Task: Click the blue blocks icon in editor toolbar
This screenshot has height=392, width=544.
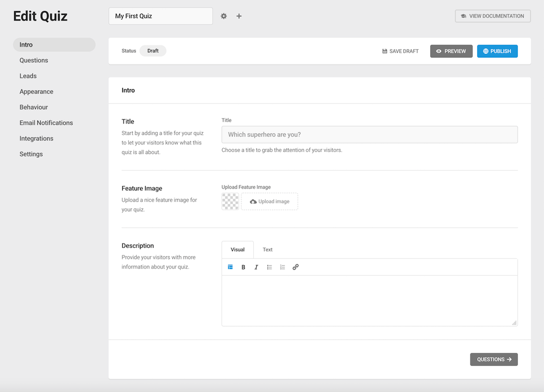Action: coord(231,267)
